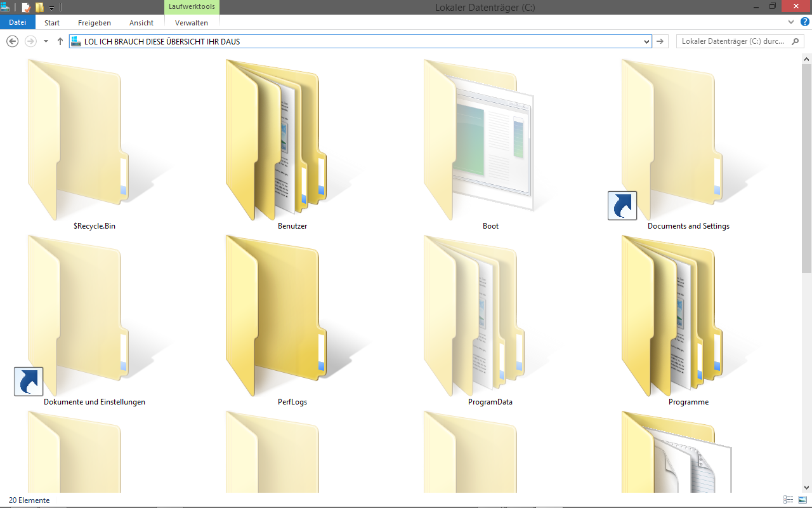
Task: Go up one level with Up arrow
Action: [x=60, y=41]
